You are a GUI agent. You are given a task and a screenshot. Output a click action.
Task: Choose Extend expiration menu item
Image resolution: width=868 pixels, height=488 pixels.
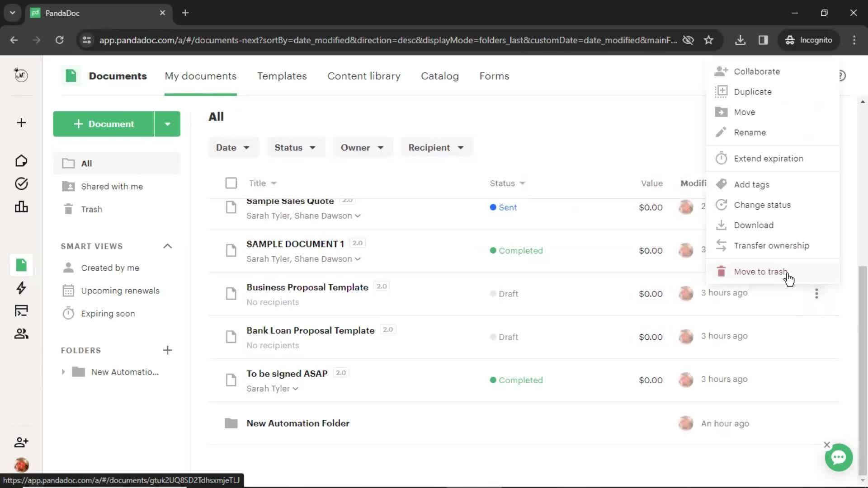773,159
